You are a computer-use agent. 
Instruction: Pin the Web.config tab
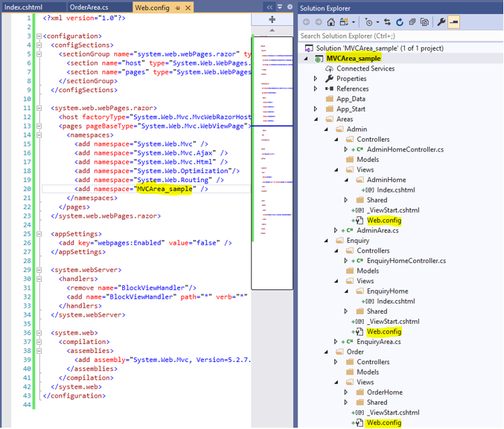click(177, 8)
